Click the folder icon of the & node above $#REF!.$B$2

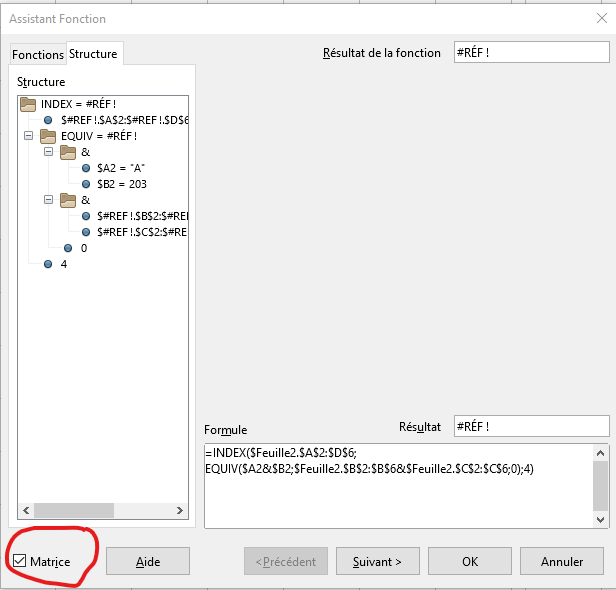coord(67,200)
